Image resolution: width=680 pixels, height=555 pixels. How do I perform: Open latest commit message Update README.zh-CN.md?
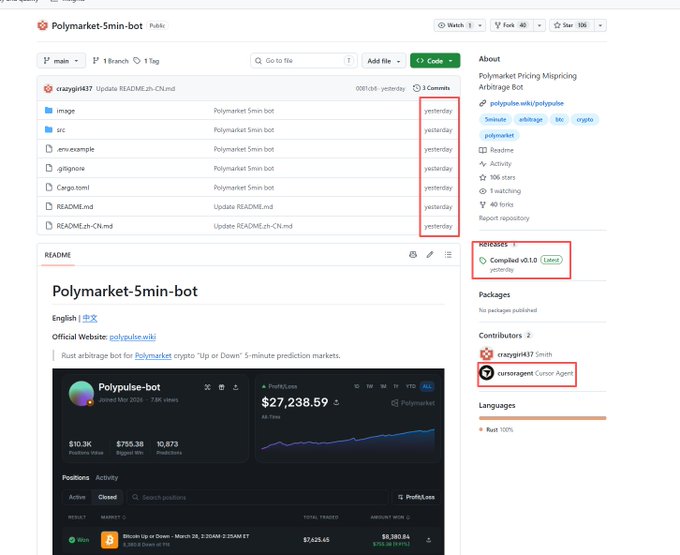click(x=135, y=88)
